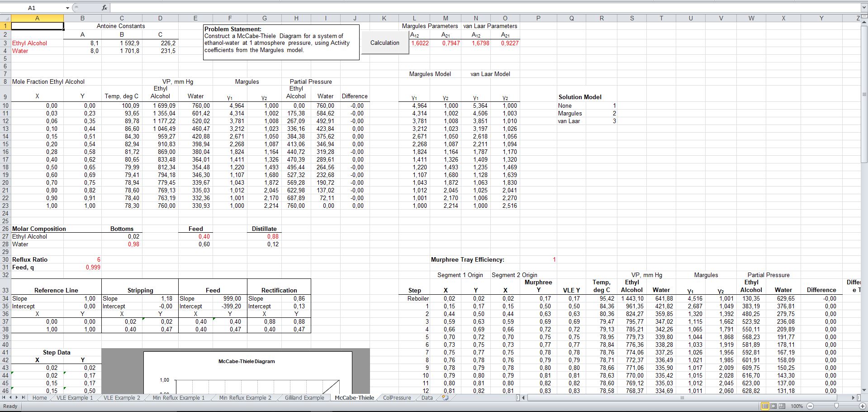Click the horizontal scrollbar thumb

point(682,398)
